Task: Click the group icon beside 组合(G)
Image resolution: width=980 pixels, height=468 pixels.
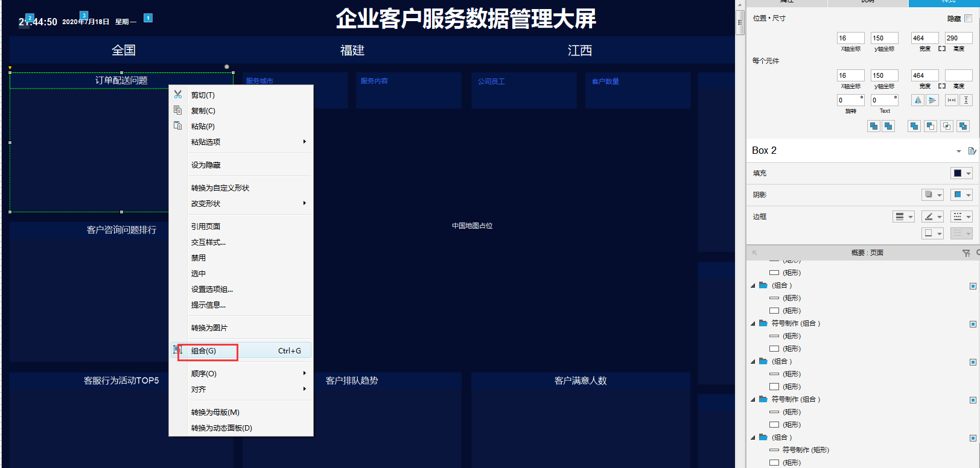Action: click(177, 350)
